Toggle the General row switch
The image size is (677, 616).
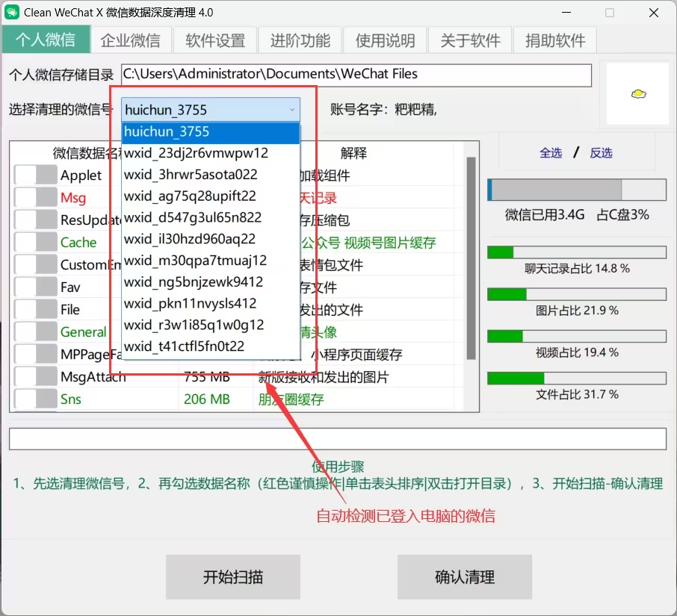click(35, 332)
